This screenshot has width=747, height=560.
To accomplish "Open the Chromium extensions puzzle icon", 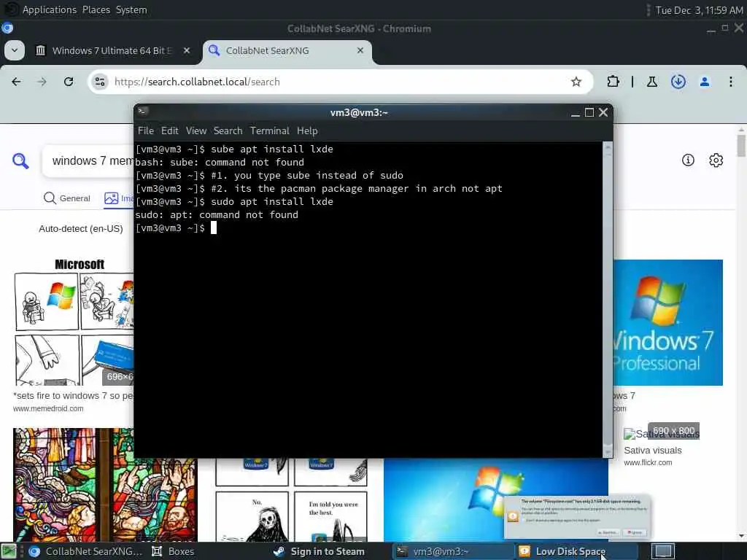I will point(613,82).
